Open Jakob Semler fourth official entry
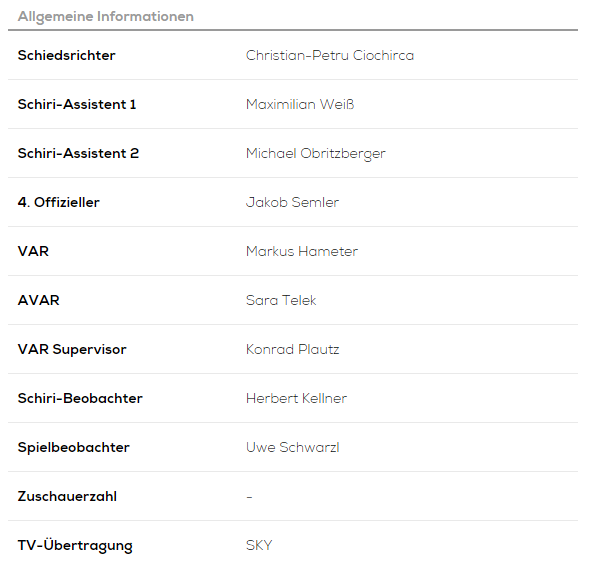The image size is (589, 571). tap(292, 202)
